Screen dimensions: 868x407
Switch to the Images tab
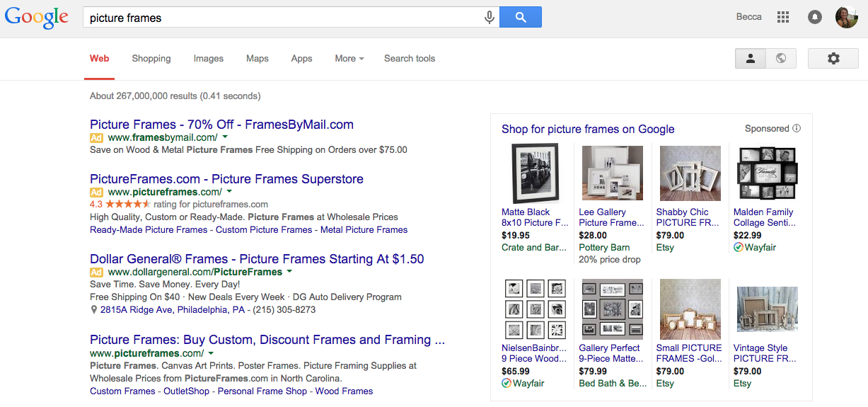pyautogui.click(x=209, y=59)
